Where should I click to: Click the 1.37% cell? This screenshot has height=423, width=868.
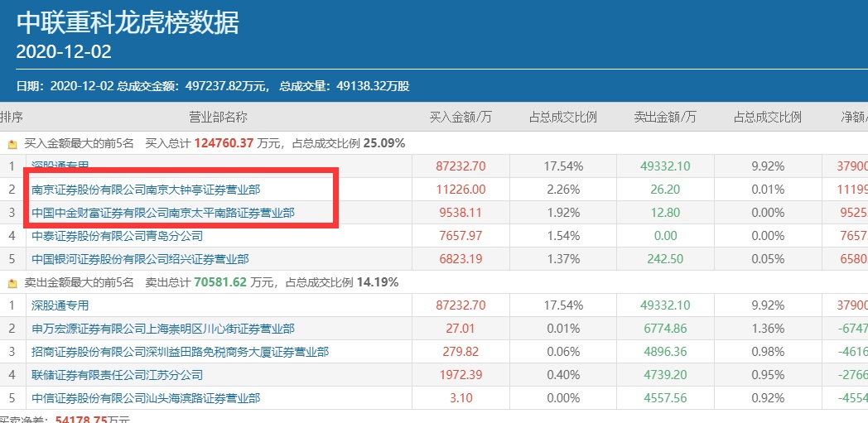click(563, 259)
